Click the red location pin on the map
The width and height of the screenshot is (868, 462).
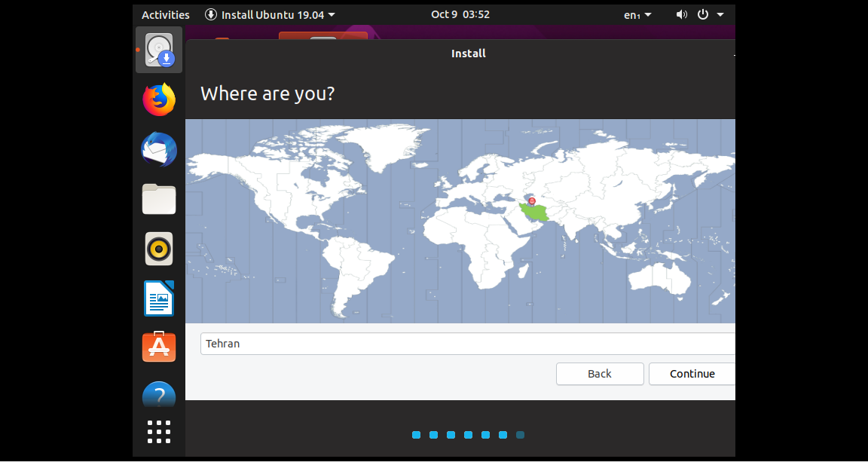532,201
